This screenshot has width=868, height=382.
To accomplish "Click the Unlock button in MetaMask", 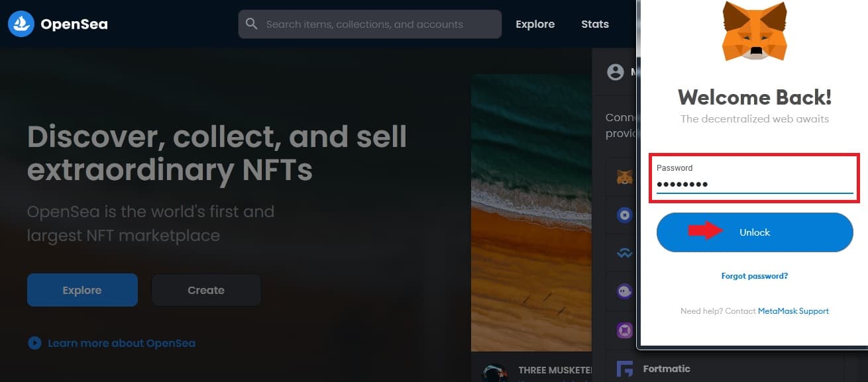I will click(755, 232).
